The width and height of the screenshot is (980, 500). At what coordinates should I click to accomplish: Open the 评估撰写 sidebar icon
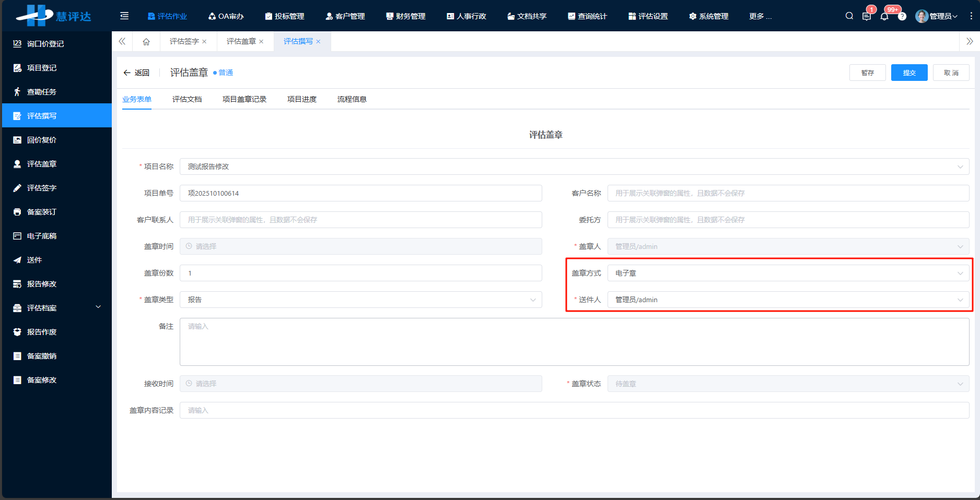tap(16, 115)
